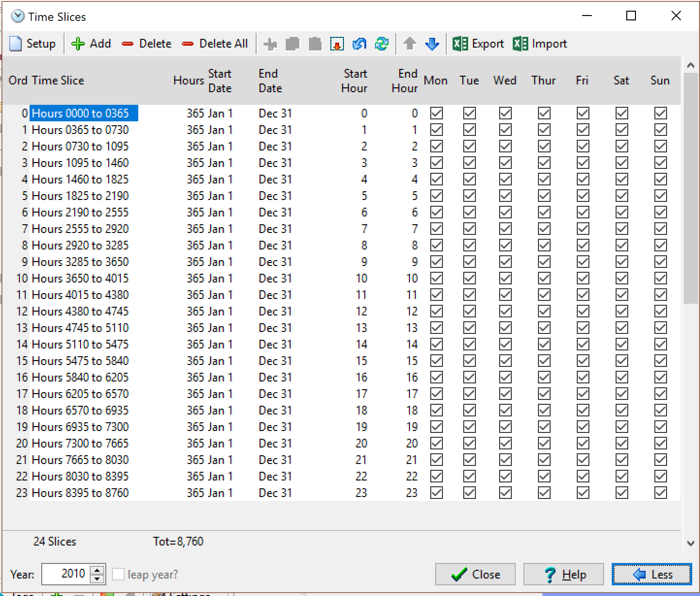
Task: Toggle Thur checkbox for Hours 2920 to 3285
Action: point(544,245)
